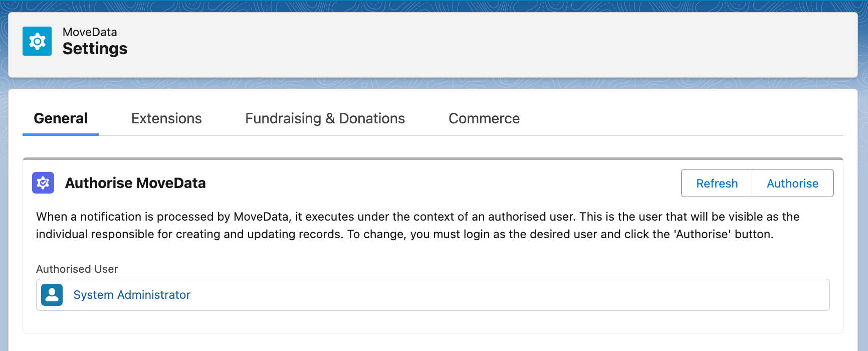The height and width of the screenshot is (351, 868).
Task: Open the System Administrator user link
Action: pos(132,295)
